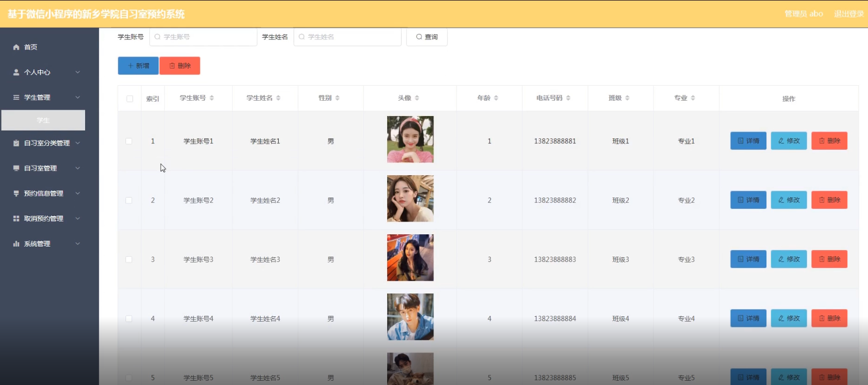
Task: Click the blue 新增 button
Action: (x=138, y=66)
